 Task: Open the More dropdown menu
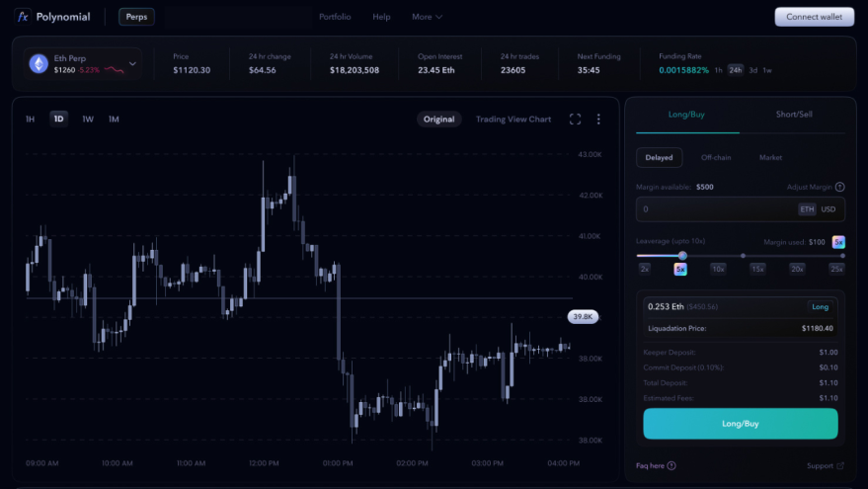pyautogui.click(x=427, y=17)
